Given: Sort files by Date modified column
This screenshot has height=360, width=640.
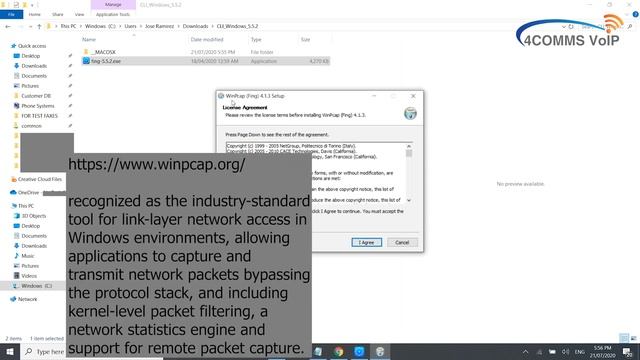Looking at the screenshot, I should pyautogui.click(x=207, y=40).
